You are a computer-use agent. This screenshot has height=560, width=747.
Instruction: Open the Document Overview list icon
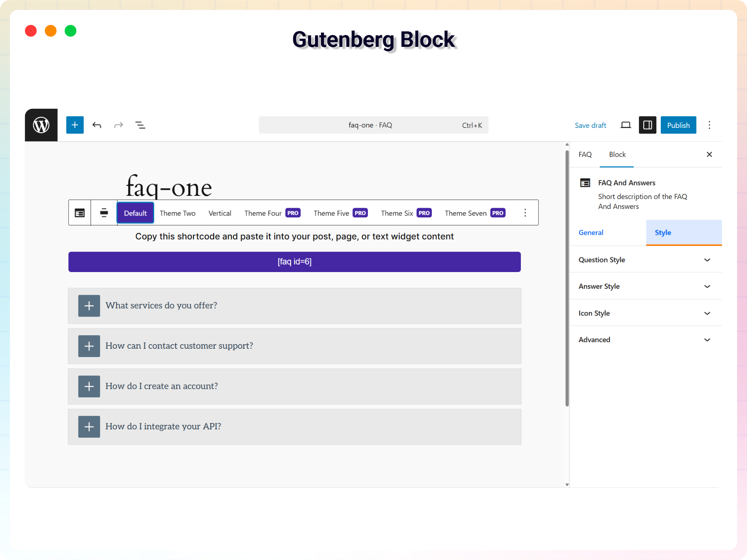[141, 125]
